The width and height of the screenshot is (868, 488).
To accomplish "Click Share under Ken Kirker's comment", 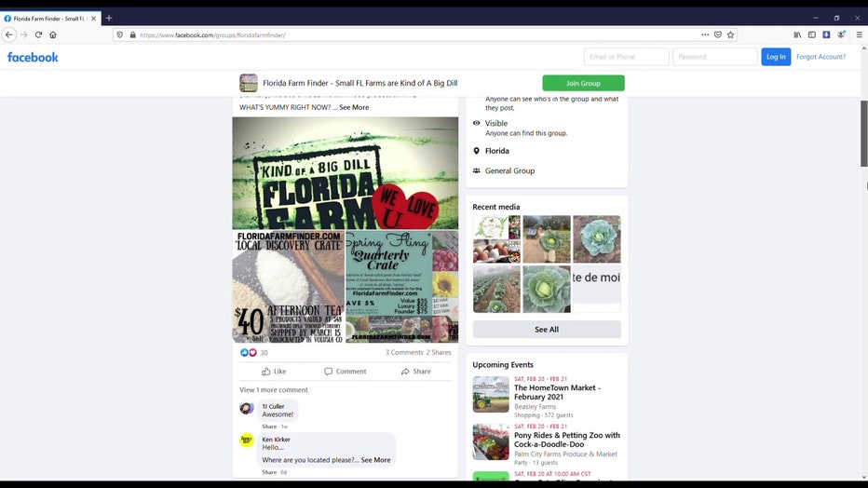I will (269, 472).
